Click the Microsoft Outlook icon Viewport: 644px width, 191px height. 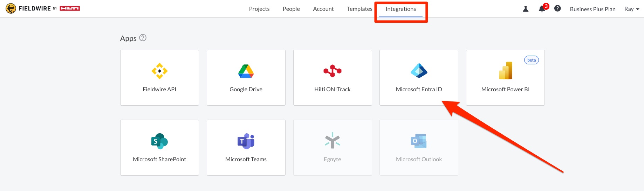click(419, 141)
